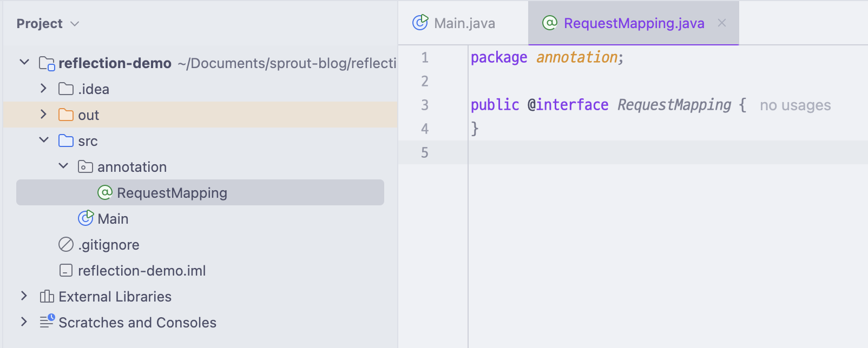Collapse the reflection-demo project root

click(24, 62)
